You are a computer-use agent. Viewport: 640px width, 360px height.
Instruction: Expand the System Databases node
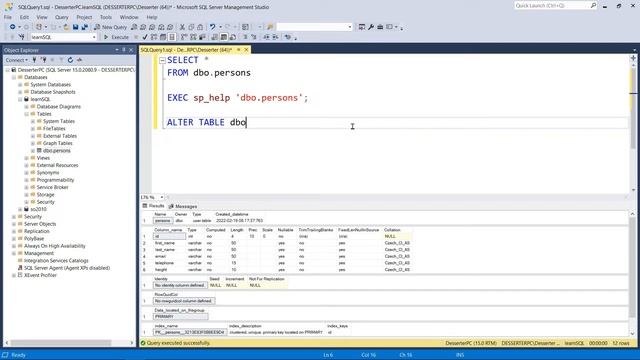(20, 84)
